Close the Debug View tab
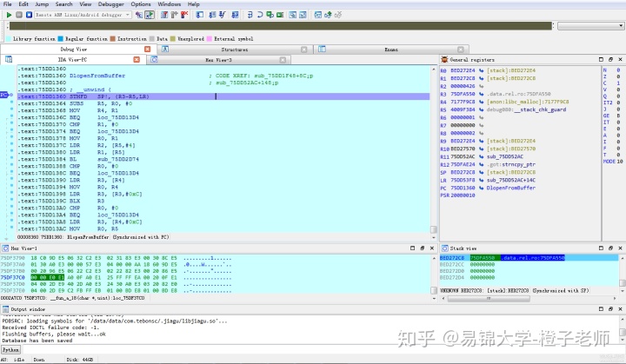 coord(147,50)
